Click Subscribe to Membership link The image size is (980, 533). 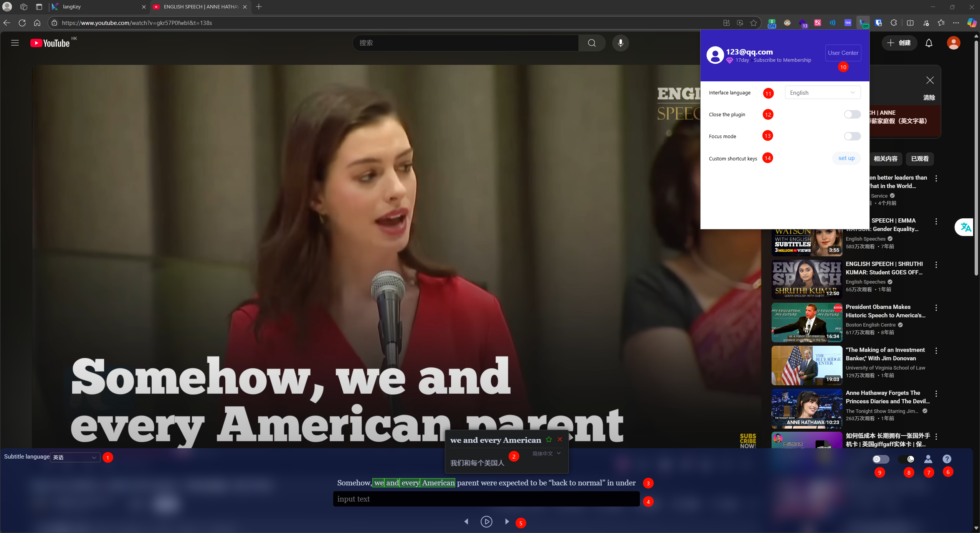tap(782, 60)
